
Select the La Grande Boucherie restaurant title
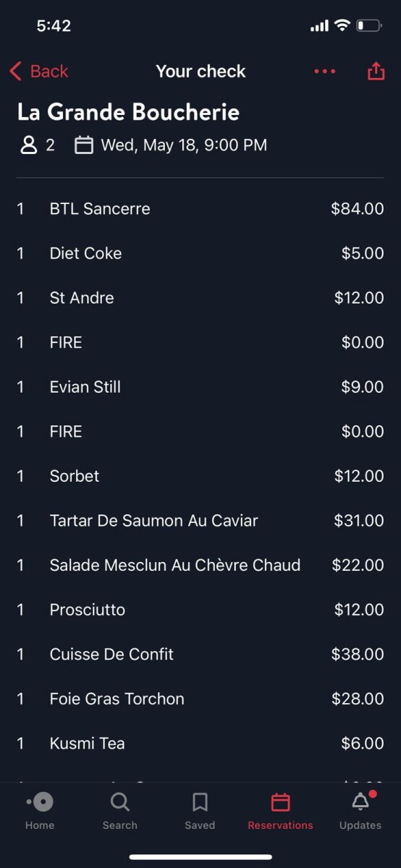point(128,112)
